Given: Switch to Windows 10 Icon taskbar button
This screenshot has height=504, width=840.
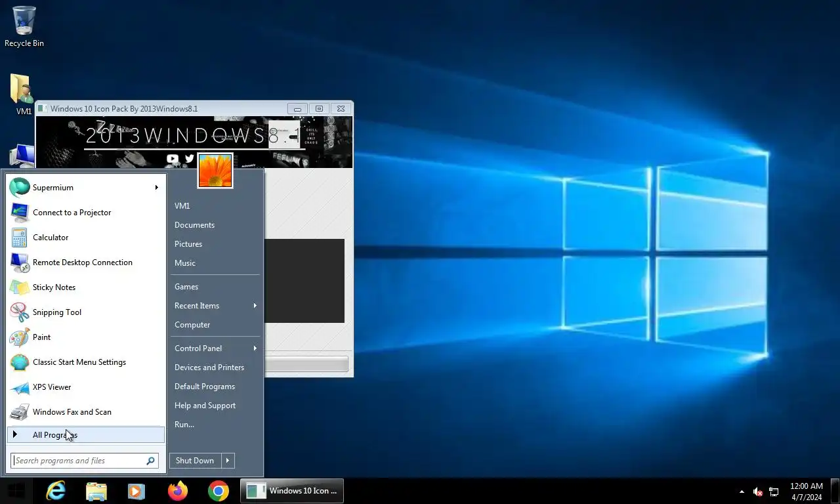Looking at the screenshot, I should coord(292,491).
